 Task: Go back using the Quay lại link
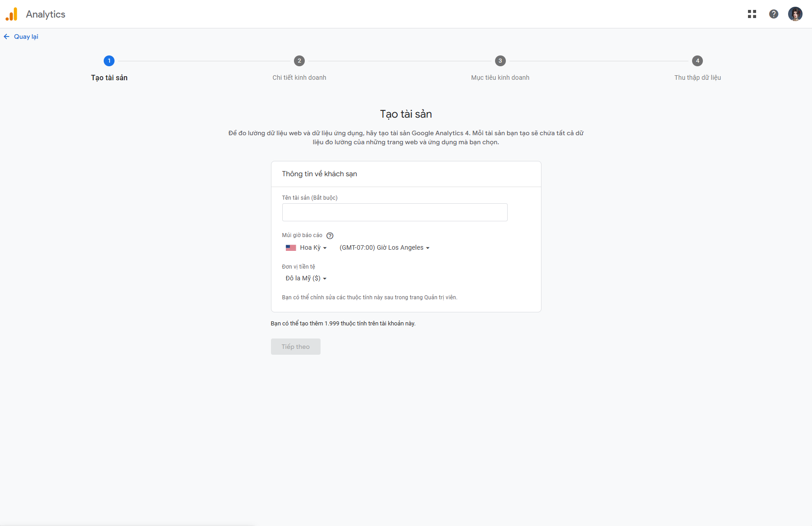[x=26, y=37]
